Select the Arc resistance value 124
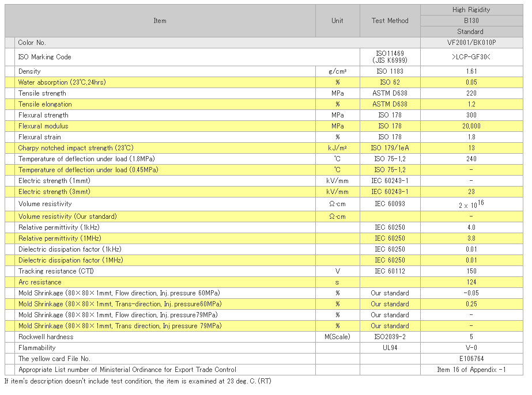The image size is (532, 395). [471, 282]
